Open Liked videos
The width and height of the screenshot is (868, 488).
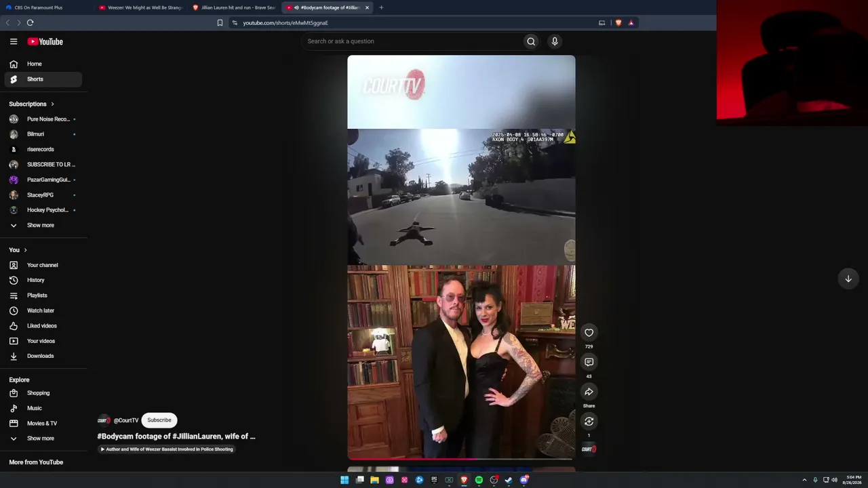click(x=43, y=326)
